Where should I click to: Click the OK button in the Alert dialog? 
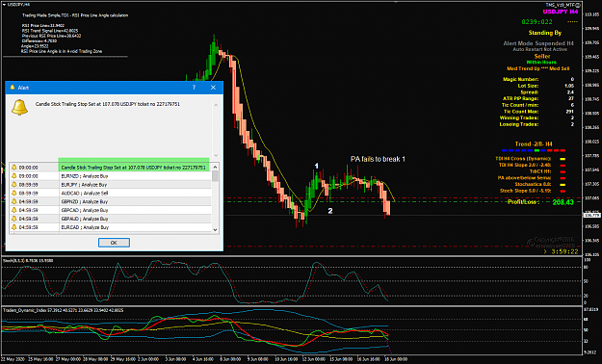pyautogui.click(x=114, y=243)
